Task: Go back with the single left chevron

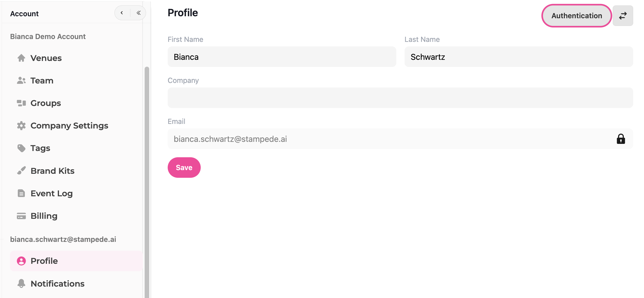Action: pyautogui.click(x=122, y=13)
